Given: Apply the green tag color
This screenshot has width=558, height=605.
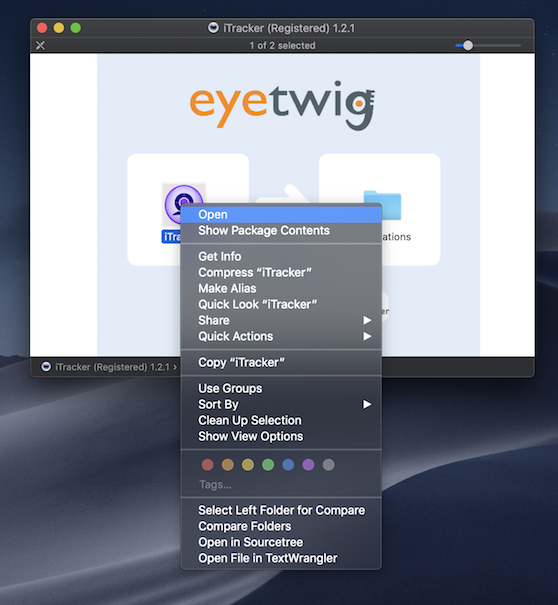Looking at the screenshot, I should (x=268, y=465).
